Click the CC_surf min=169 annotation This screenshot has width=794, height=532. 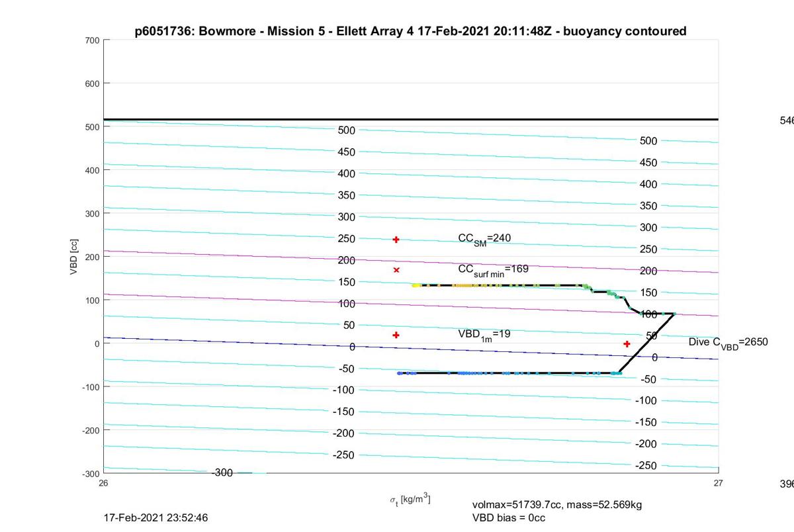[493, 270]
